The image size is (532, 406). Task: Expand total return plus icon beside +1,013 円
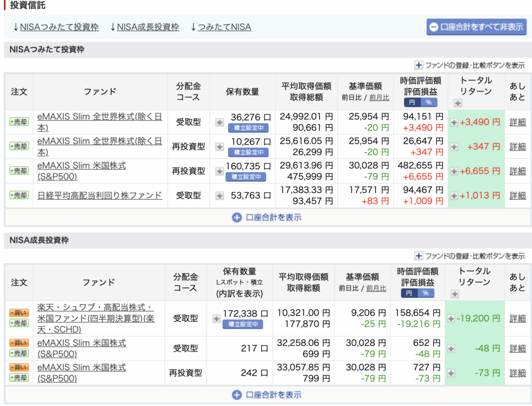tap(454, 196)
